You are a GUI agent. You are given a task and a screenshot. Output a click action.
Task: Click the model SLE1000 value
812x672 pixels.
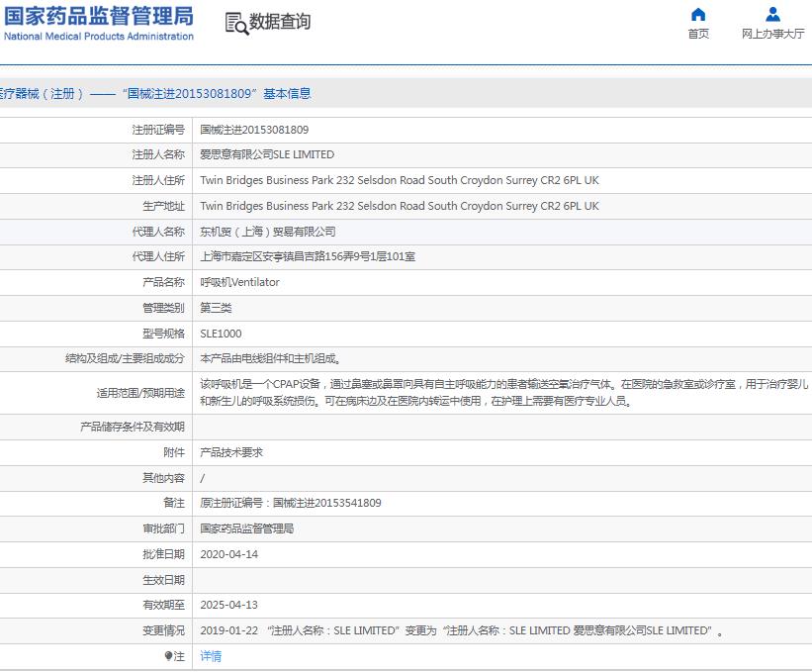point(221,334)
